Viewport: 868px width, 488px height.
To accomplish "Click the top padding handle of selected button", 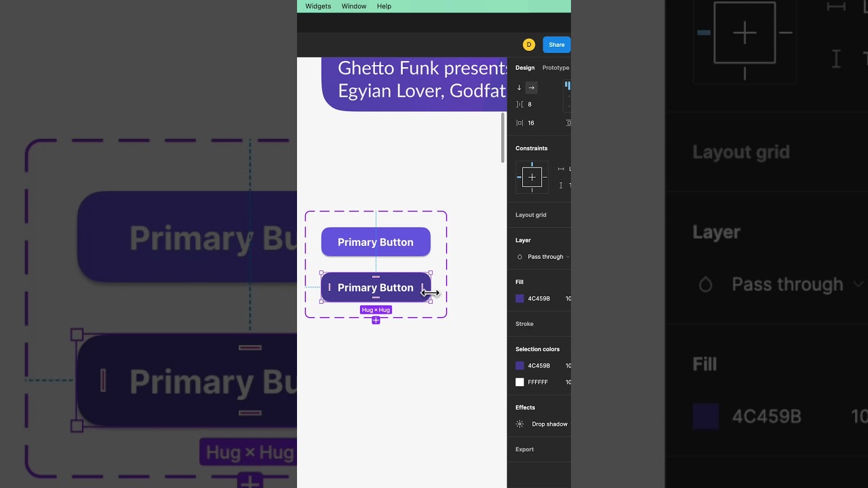I will [376, 277].
